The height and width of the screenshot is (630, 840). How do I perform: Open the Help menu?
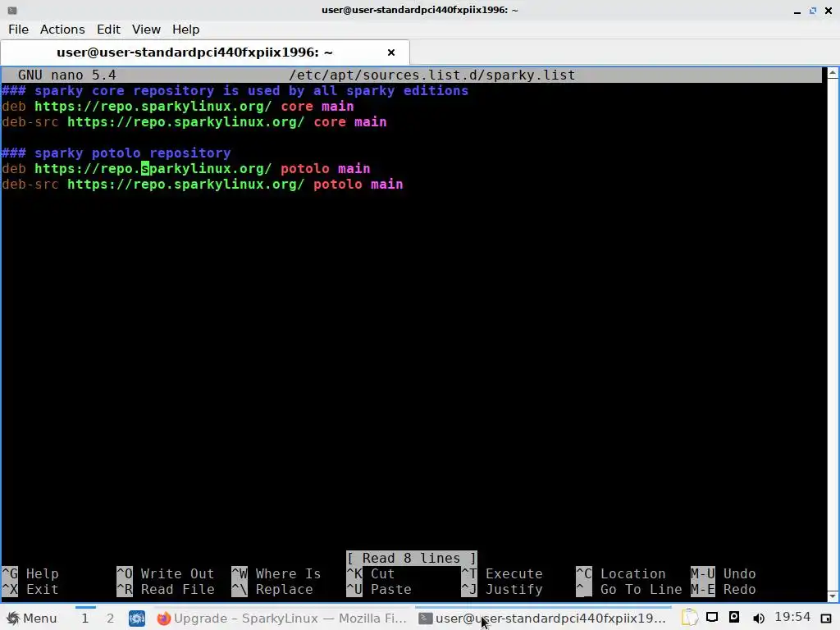tap(186, 30)
